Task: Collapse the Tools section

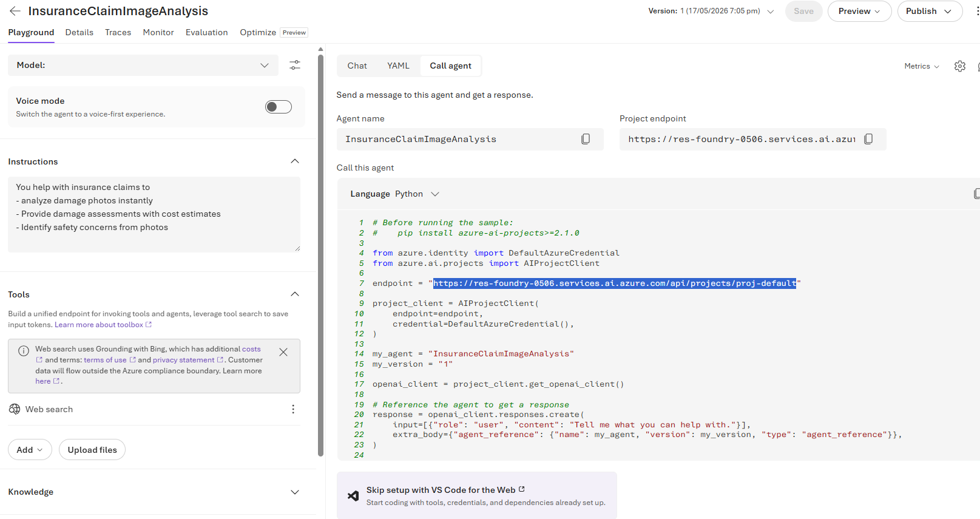Action: [295, 294]
